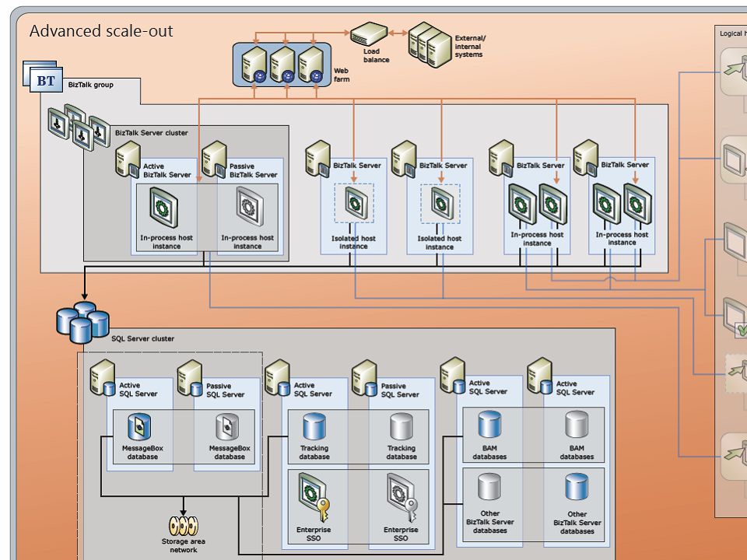Image resolution: width=747 pixels, height=560 pixels.
Task: Click 'BAM databases' label under the blue cylinder
Action: [489, 453]
